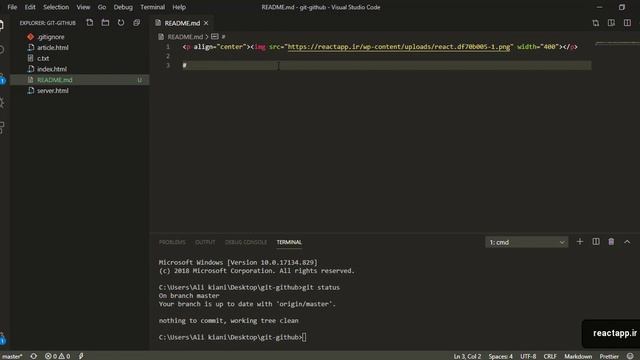Open the Selection menu
Viewport: 640px width, 360px height.
tap(56, 7)
